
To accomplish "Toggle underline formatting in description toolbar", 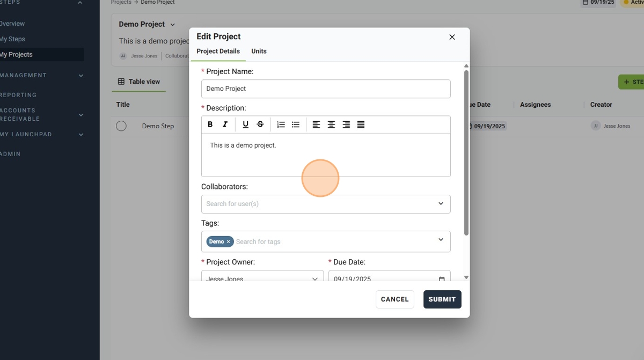I will 245,124.
